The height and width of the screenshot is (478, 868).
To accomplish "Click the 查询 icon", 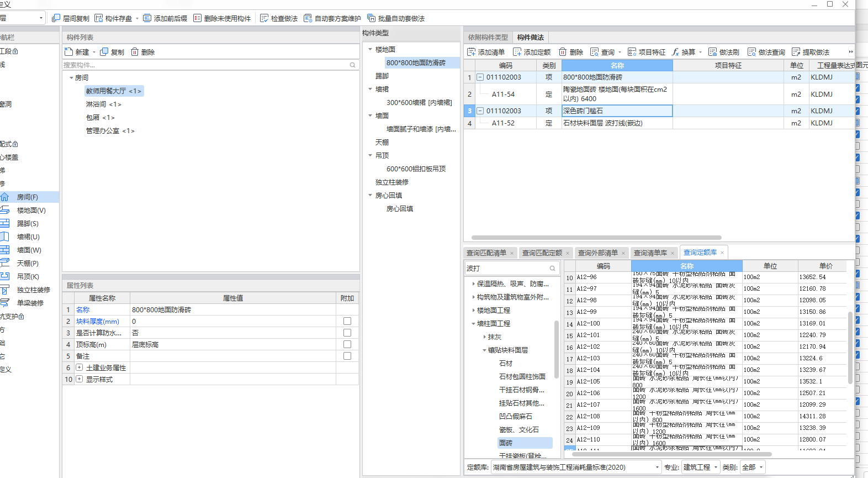I will pos(594,52).
